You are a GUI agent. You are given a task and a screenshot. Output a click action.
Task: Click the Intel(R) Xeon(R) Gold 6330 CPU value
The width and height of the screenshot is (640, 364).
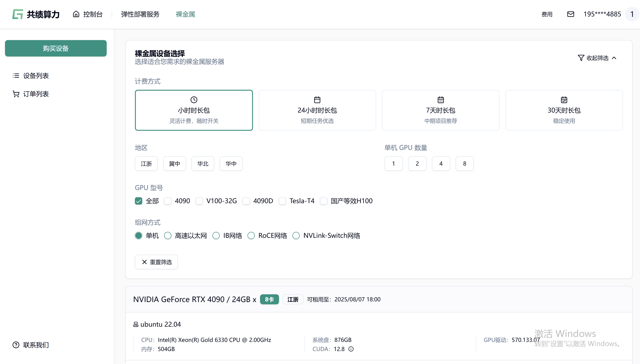214,340
